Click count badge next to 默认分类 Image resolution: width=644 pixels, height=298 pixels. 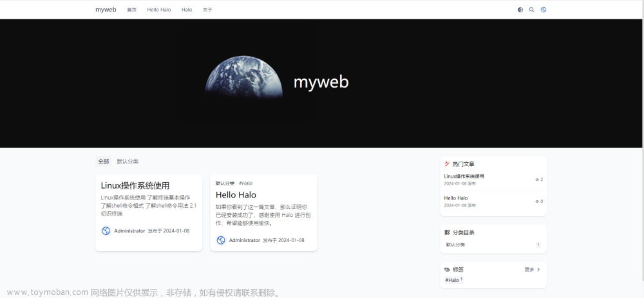pos(538,245)
